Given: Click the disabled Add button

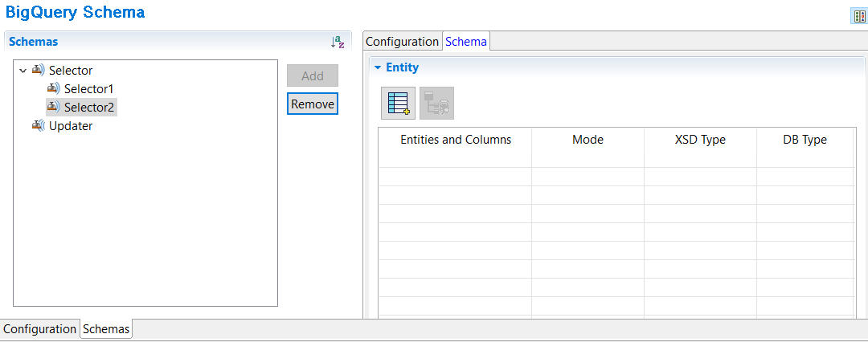Looking at the screenshot, I should click(312, 75).
